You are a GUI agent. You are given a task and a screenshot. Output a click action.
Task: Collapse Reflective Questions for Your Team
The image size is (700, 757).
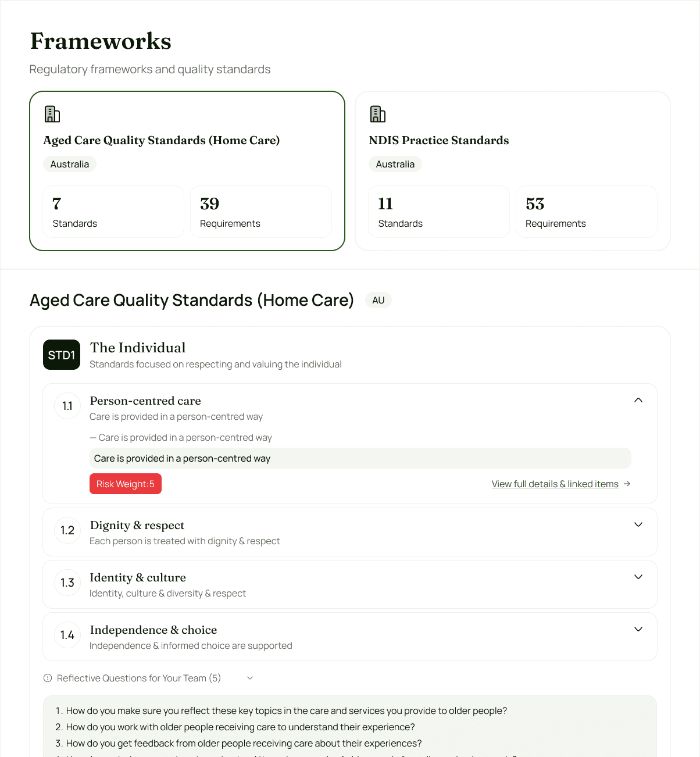250,678
